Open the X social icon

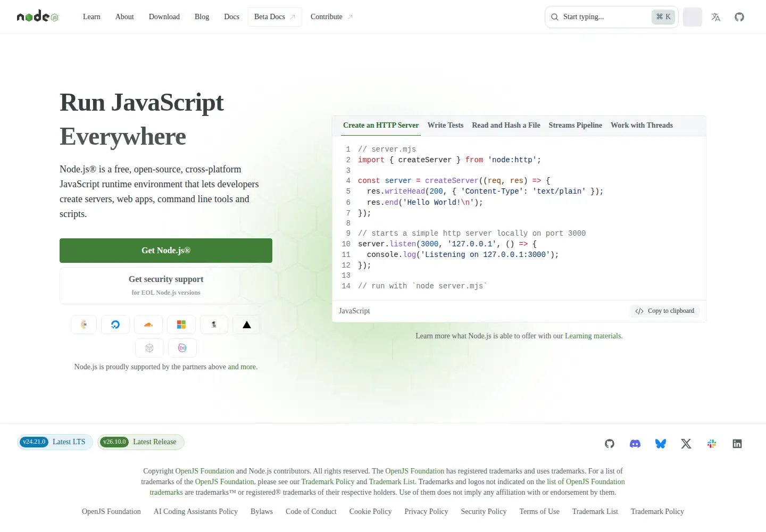pyautogui.click(x=686, y=444)
